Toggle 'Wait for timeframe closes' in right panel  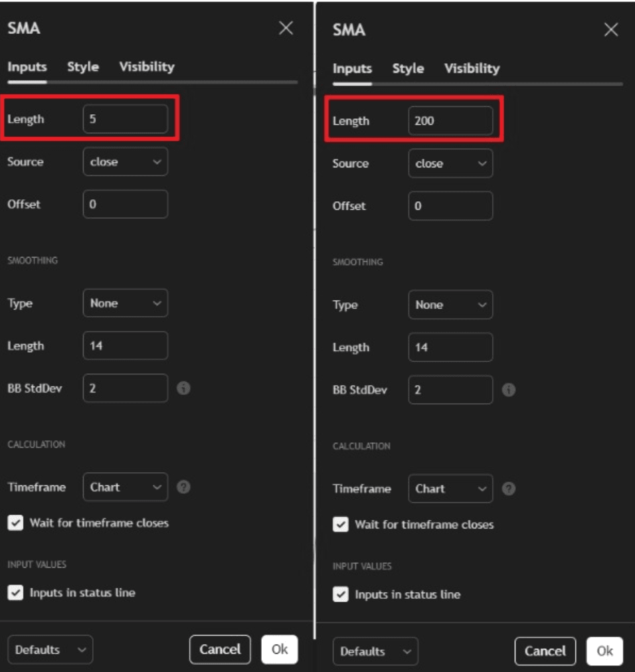pyautogui.click(x=340, y=525)
